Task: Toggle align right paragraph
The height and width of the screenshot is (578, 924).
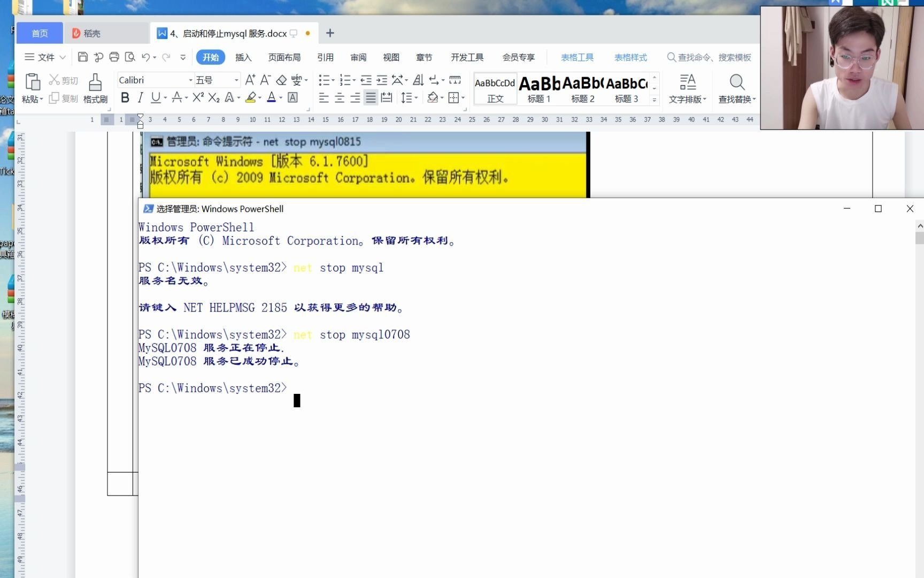Action: [355, 97]
